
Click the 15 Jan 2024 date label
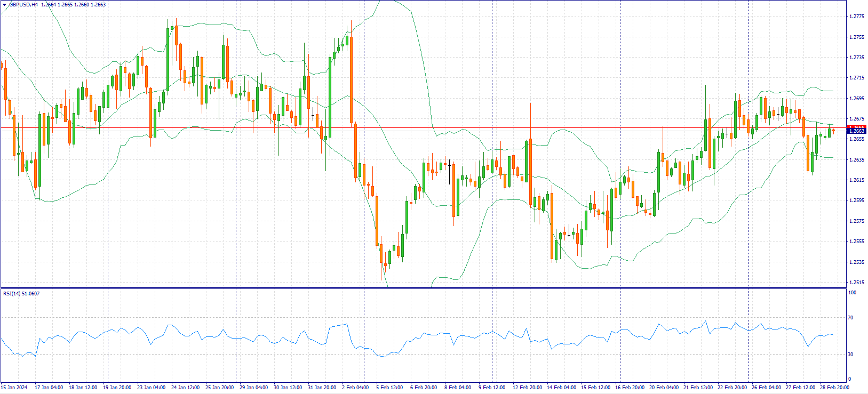coord(14,388)
